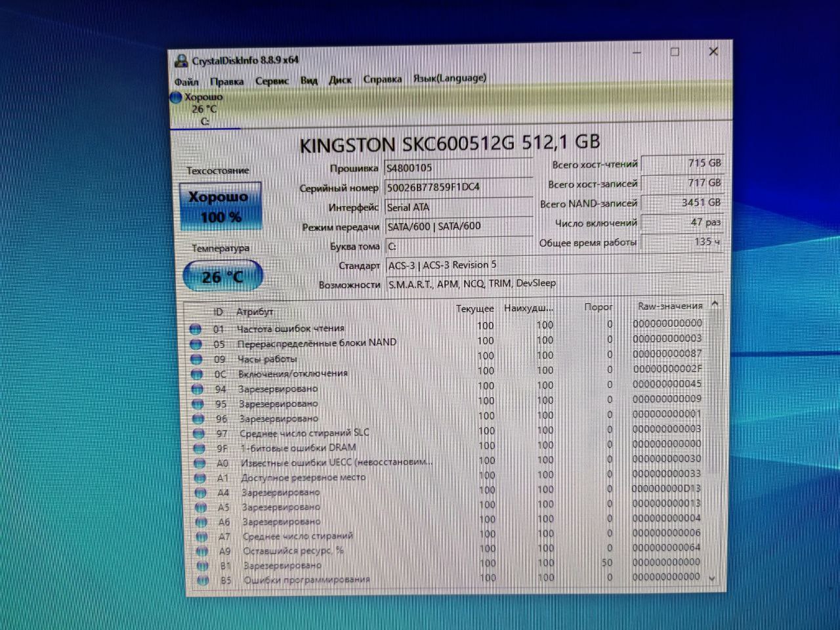Open the Сервис menu
Screen dimensions: 840x630
pyautogui.click(x=272, y=81)
